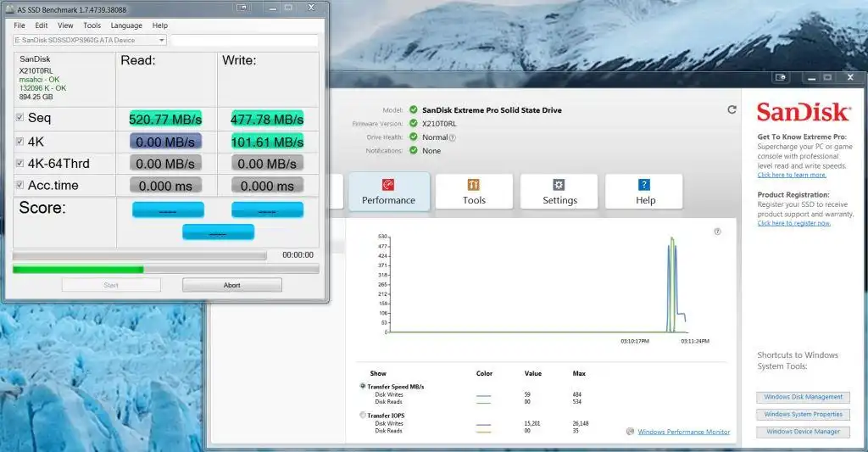This screenshot has height=452, width=868.
Task: Open Windows Disk Management shortcut
Action: click(x=804, y=397)
